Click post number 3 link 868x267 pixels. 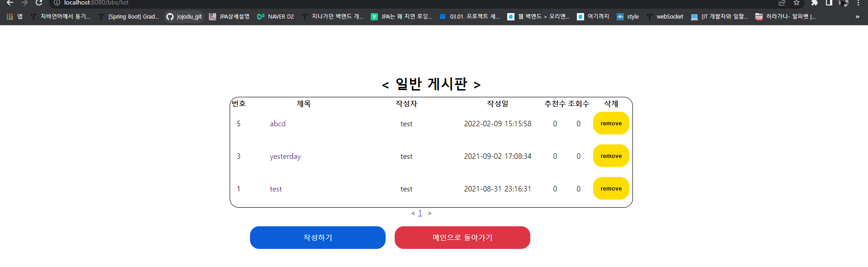pos(239,156)
